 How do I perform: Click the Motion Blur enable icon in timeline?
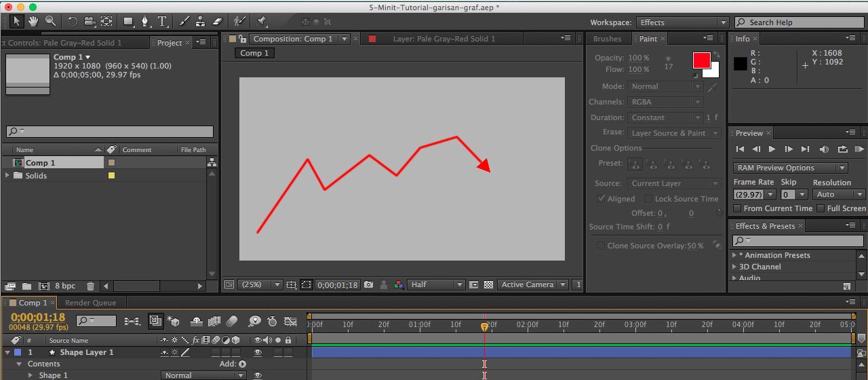233,321
